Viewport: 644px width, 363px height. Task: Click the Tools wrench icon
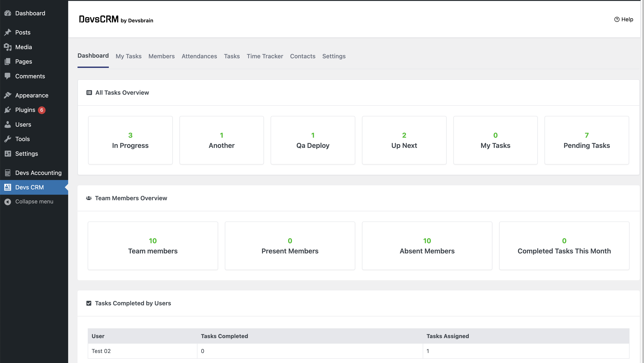coord(8,139)
